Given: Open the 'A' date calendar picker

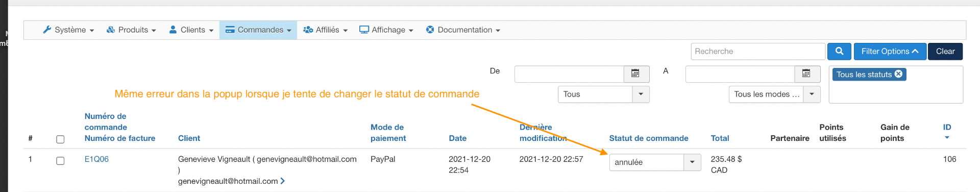Looking at the screenshot, I should tap(807, 74).
